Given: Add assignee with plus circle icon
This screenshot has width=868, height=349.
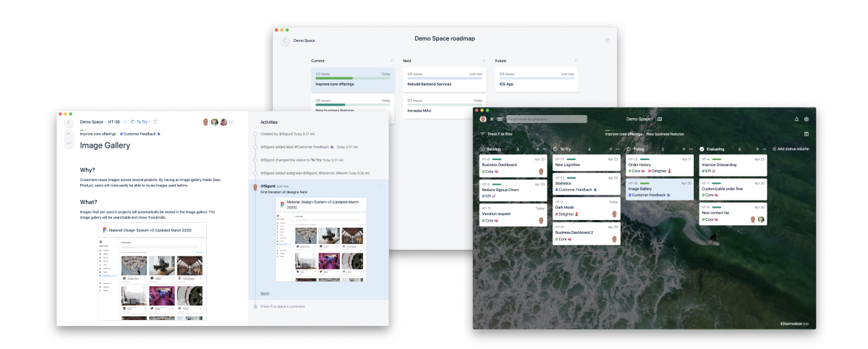Looking at the screenshot, I should [x=231, y=122].
